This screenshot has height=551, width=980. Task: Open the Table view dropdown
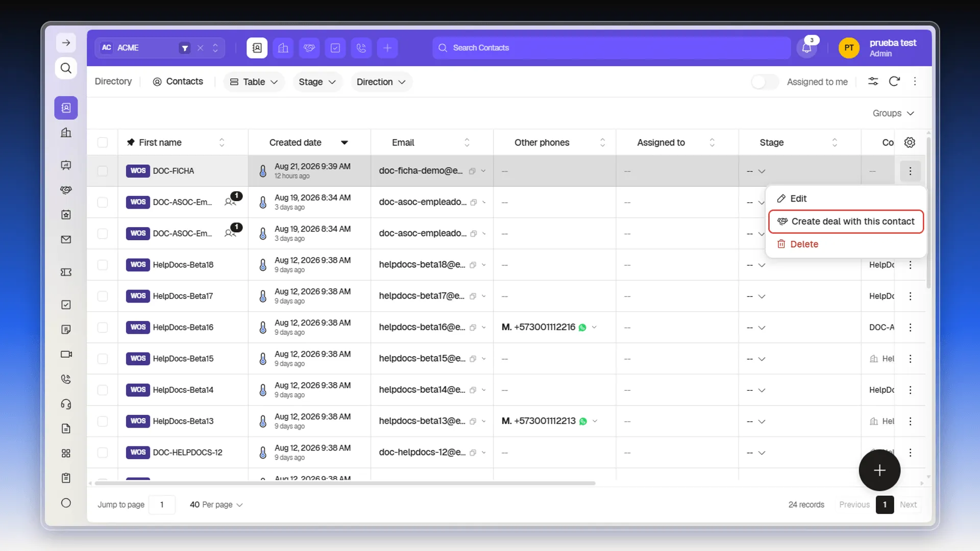(x=254, y=82)
